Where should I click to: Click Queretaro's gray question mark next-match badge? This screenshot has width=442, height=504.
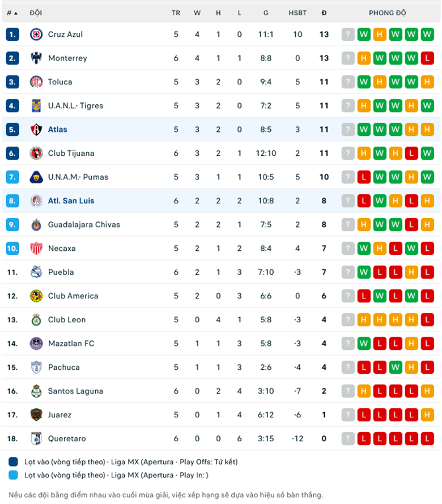click(348, 439)
